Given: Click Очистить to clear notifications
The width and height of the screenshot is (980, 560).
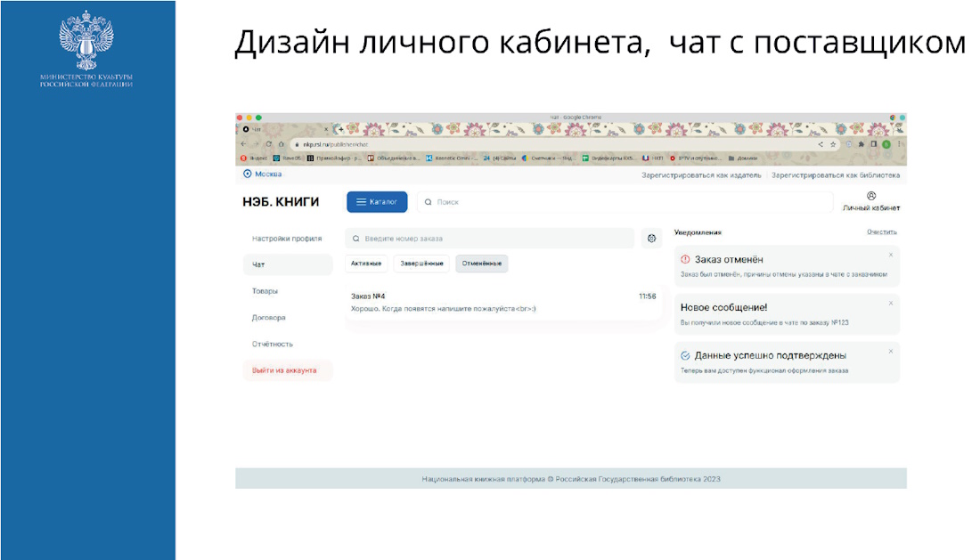Looking at the screenshot, I should [882, 232].
